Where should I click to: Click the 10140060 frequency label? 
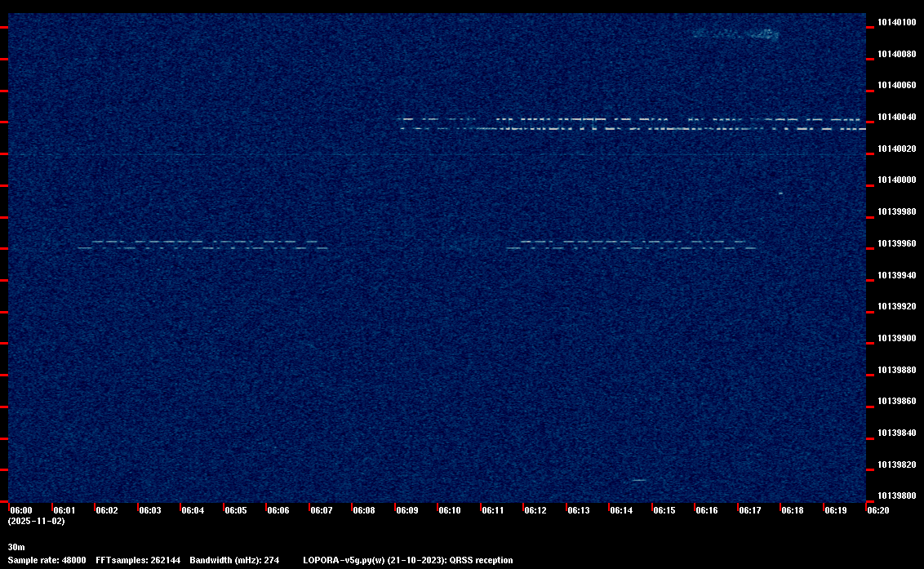coord(896,86)
